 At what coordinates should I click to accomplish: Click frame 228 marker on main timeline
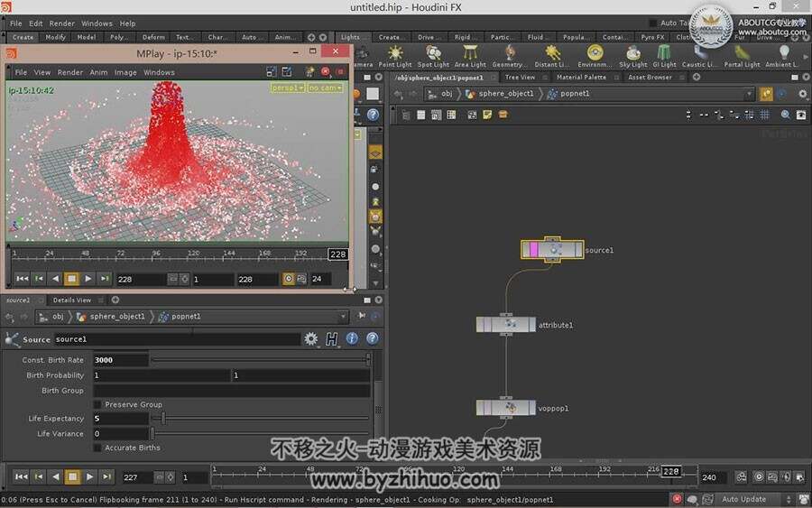point(671,472)
